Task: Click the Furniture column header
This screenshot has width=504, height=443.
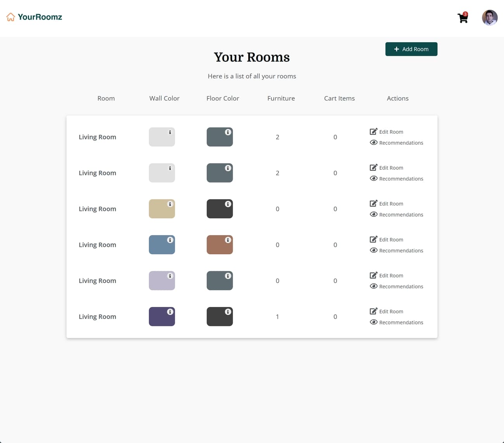Action: pyautogui.click(x=281, y=98)
